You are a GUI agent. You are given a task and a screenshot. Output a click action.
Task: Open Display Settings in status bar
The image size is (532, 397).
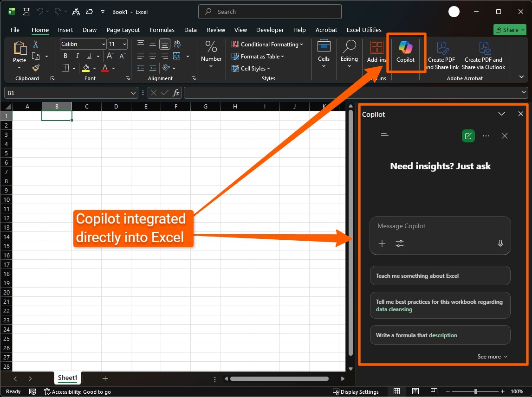pyautogui.click(x=356, y=391)
